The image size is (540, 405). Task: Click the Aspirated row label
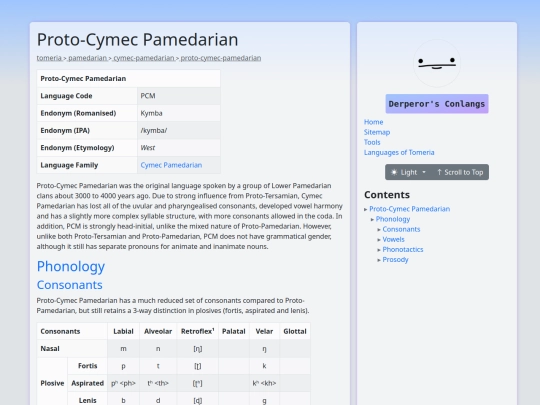87,383
